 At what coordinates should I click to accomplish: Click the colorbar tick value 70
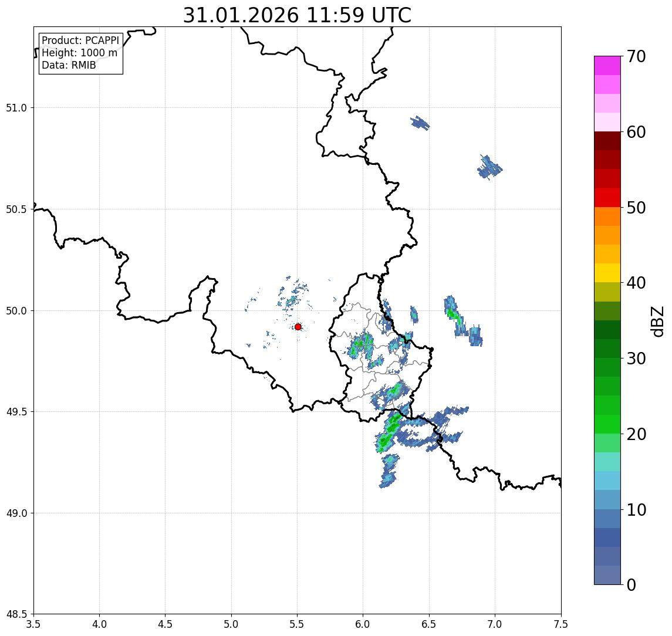636,56
